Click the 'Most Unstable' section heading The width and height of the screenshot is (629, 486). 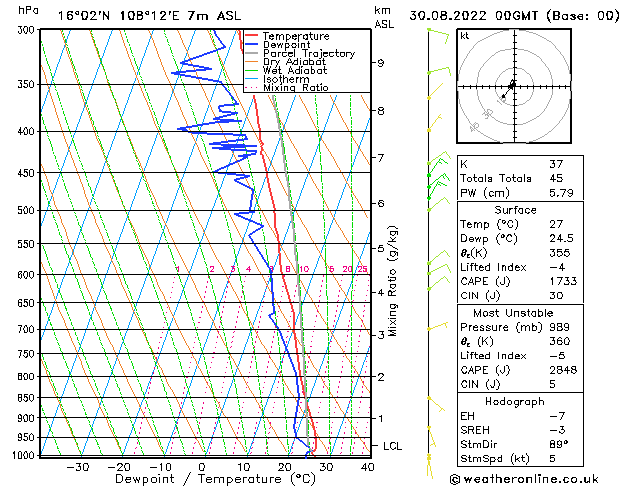coord(513,313)
